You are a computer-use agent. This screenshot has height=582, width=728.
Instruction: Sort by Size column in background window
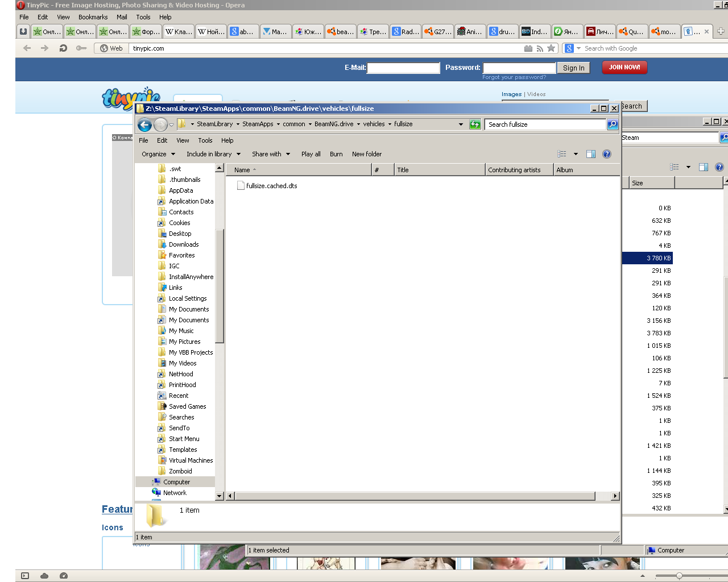(651, 183)
